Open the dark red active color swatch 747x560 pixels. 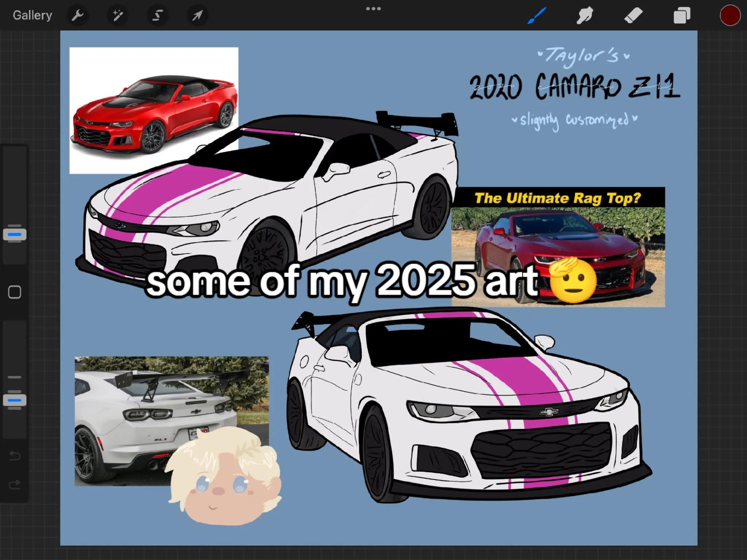click(x=730, y=15)
